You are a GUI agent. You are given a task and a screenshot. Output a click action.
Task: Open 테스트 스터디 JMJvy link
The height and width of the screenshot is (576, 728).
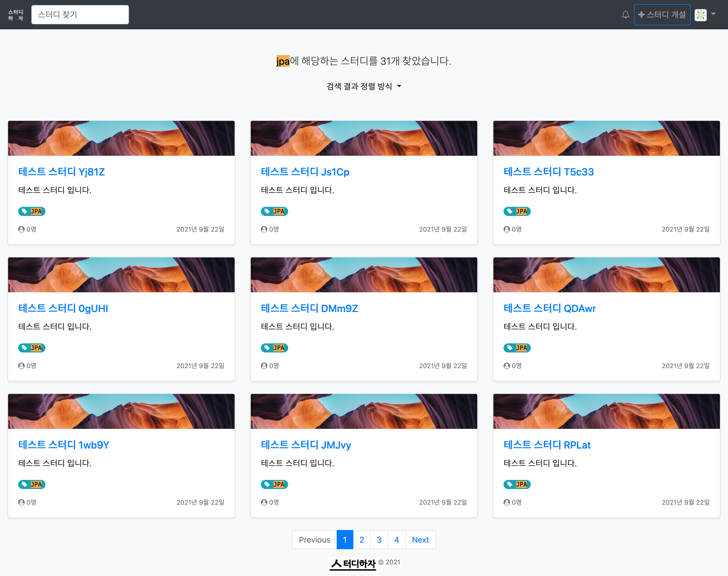coord(306,445)
